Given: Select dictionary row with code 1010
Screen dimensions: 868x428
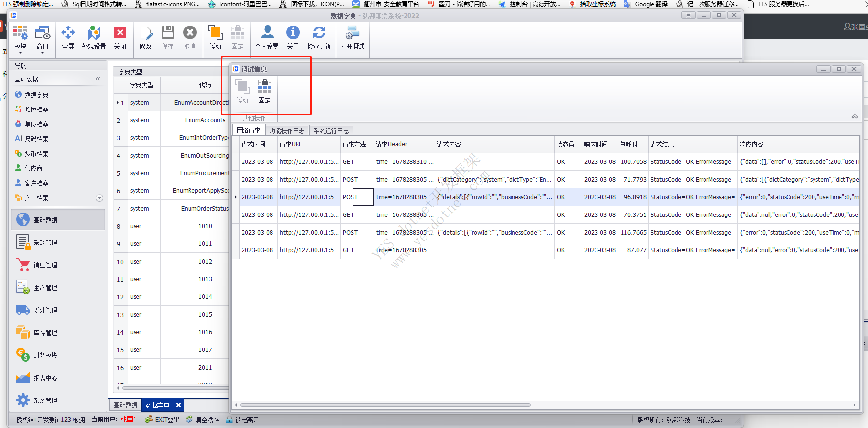Looking at the screenshot, I should pos(172,226).
